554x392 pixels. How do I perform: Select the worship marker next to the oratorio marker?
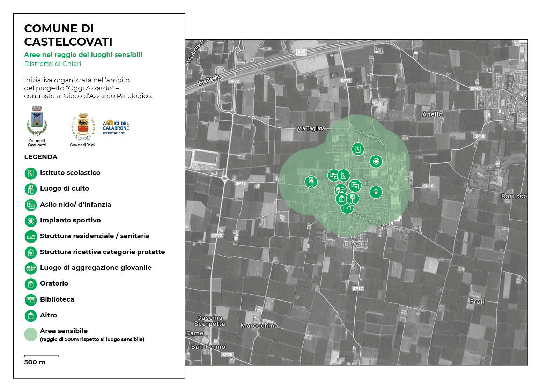pos(353,199)
